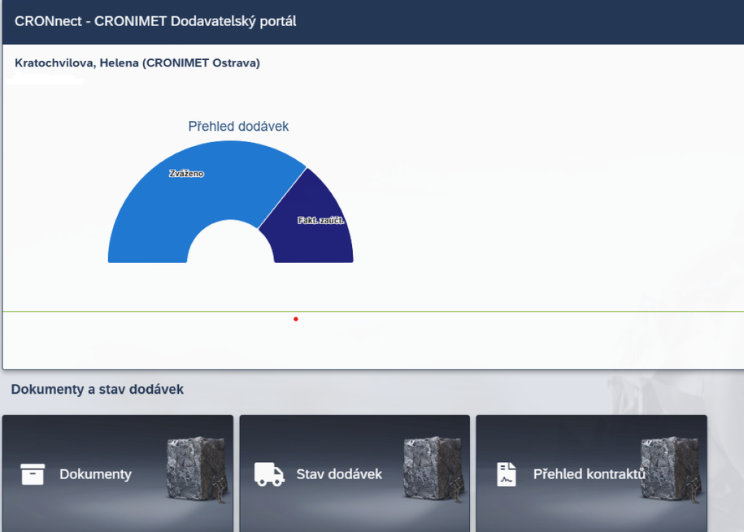
Task: Open the Přehled kontraktů tile label
Action: click(x=588, y=474)
